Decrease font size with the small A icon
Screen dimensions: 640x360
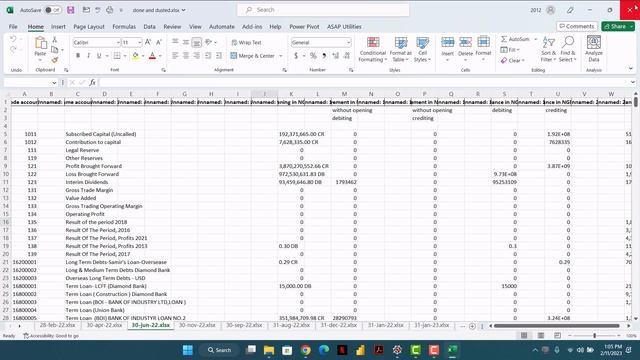tap(159, 42)
